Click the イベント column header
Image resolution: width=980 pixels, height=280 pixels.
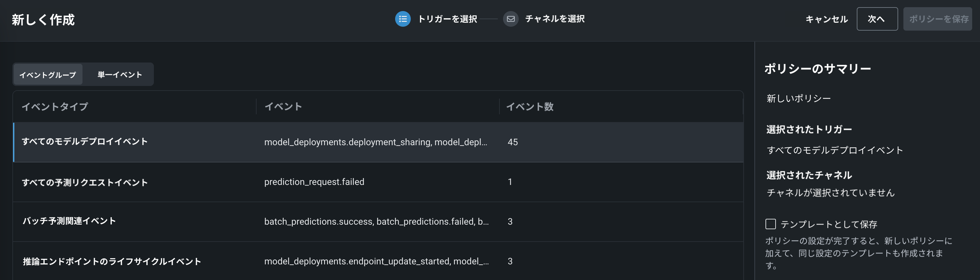click(283, 107)
